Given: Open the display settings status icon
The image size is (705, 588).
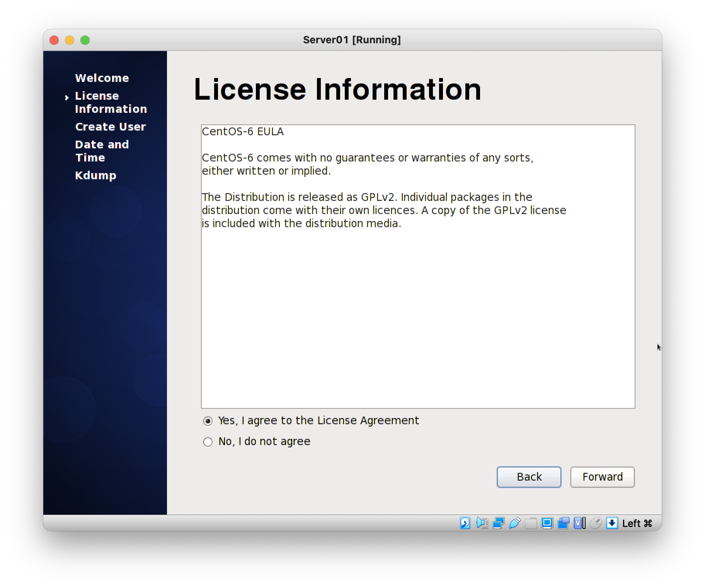Looking at the screenshot, I should [x=547, y=523].
